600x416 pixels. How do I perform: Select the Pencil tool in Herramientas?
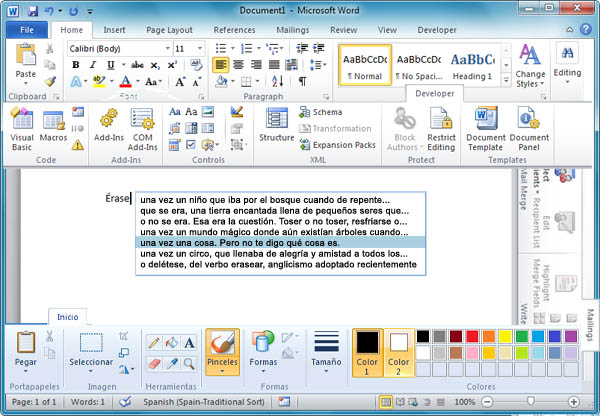click(154, 343)
